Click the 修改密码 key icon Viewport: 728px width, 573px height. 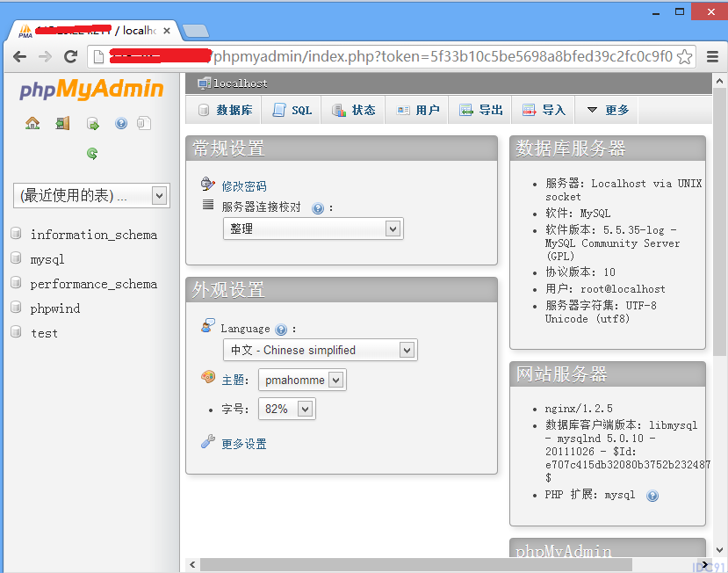(x=208, y=184)
